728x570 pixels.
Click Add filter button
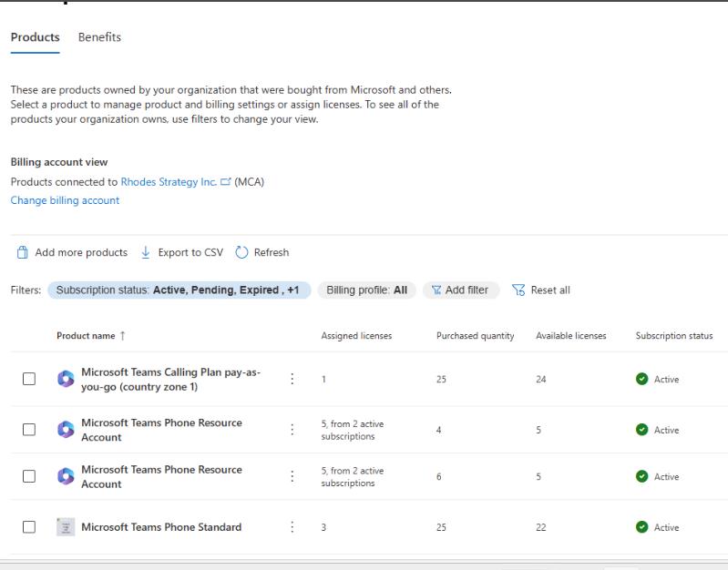click(460, 290)
